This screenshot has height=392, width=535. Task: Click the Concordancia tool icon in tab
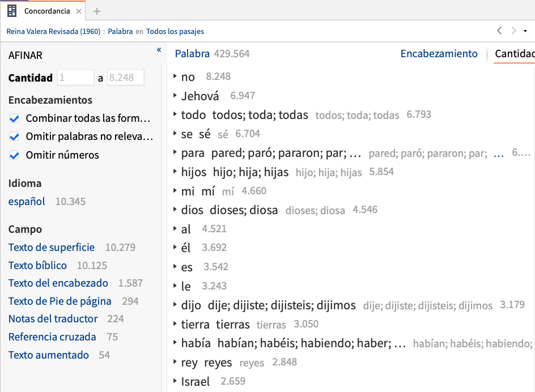(x=12, y=11)
